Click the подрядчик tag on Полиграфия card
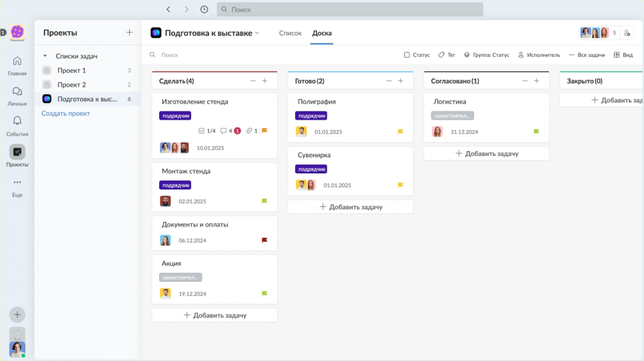The height and width of the screenshot is (361, 644). [x=311, y=116]
